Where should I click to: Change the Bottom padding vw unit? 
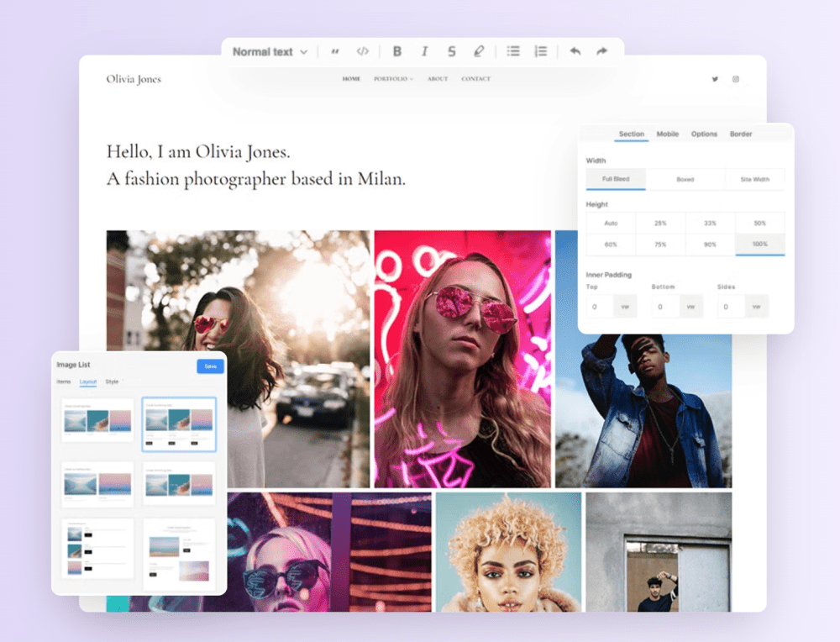pos(690,307)
